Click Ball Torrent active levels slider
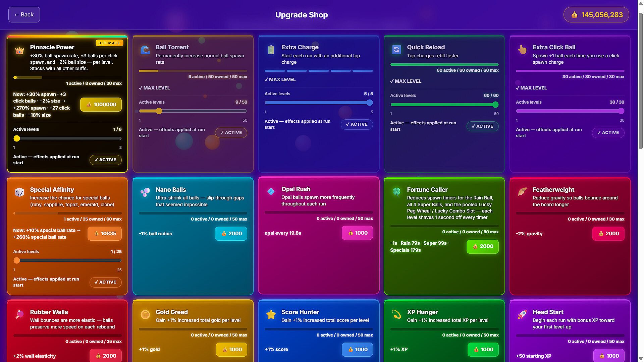Image resolution: width=644 pixels, height=362 pixels. 193,111
